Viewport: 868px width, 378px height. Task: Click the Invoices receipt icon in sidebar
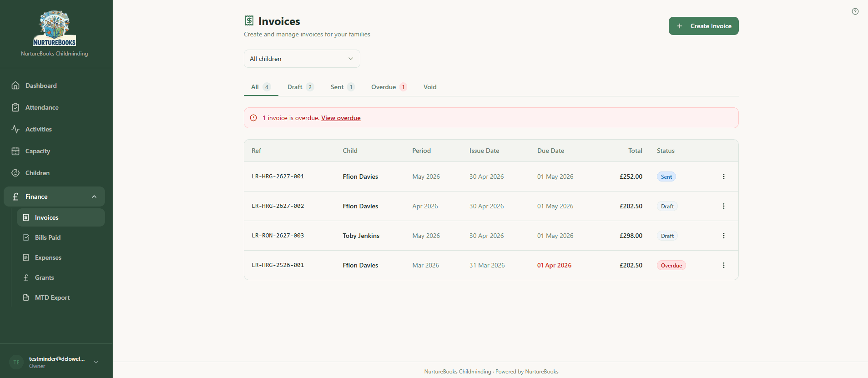pyautogui.click(x=26, y=217)
